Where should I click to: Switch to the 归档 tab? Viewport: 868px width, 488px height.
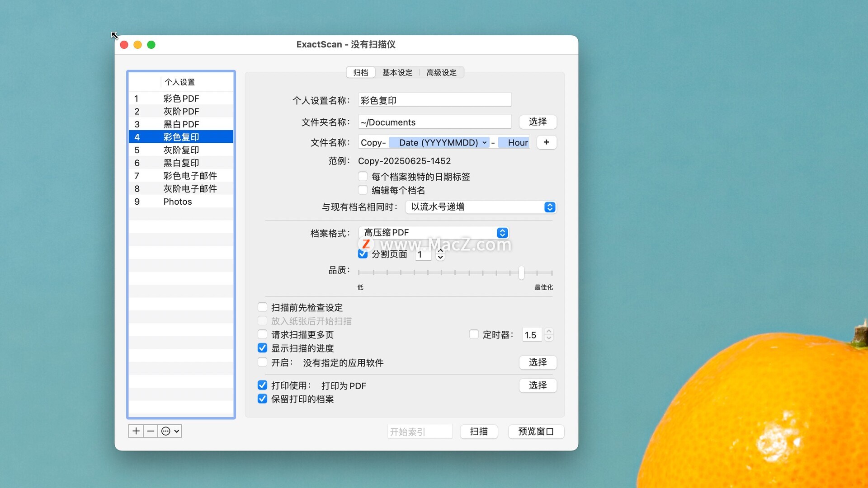pyautogui.click(x=361, y=72)
